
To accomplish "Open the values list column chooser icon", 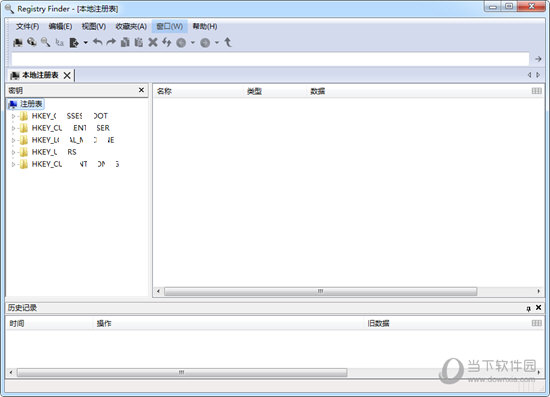I will click(537, 91).
